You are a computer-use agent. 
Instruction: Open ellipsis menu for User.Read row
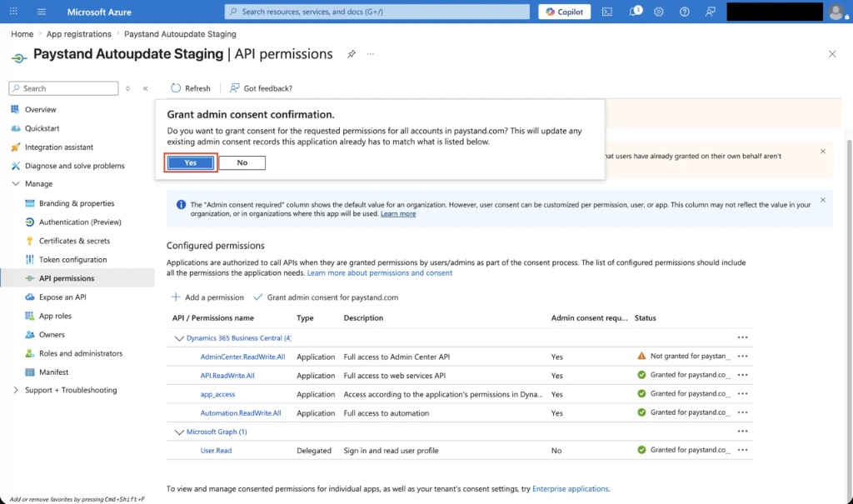742,450
